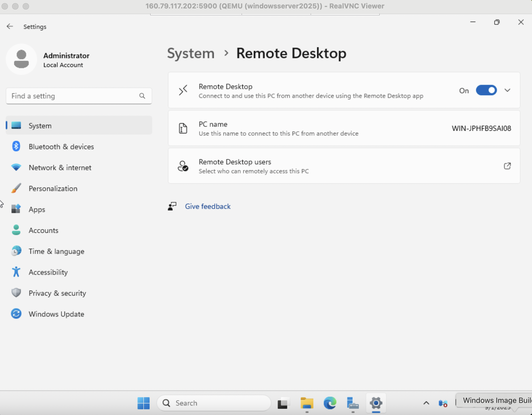Click the back arrow in Settings
Image resolution: width=532 pixels, height=415 pixels.
tap(10, 26)
